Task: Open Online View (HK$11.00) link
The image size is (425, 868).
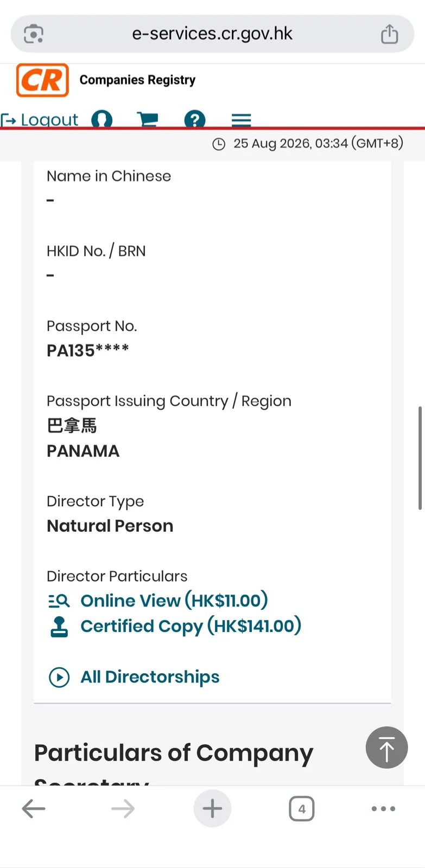Action: pos(174,601)
